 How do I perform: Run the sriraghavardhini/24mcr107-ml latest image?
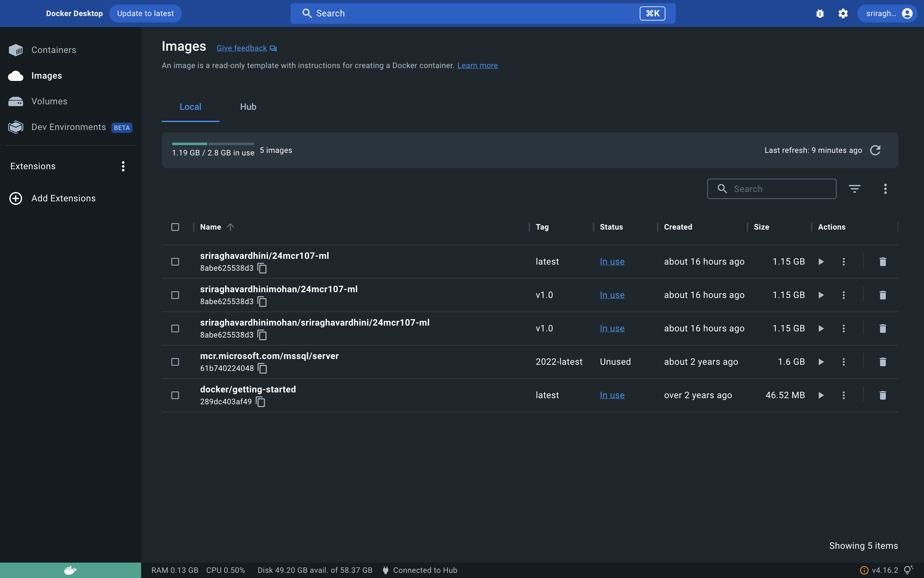821,262
